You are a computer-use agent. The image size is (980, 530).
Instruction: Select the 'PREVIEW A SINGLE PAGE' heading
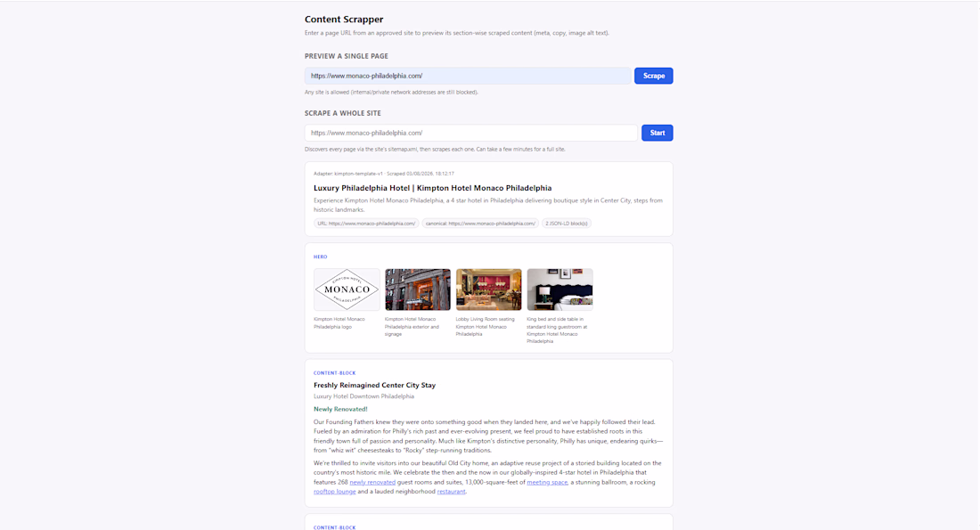[347, 56]
